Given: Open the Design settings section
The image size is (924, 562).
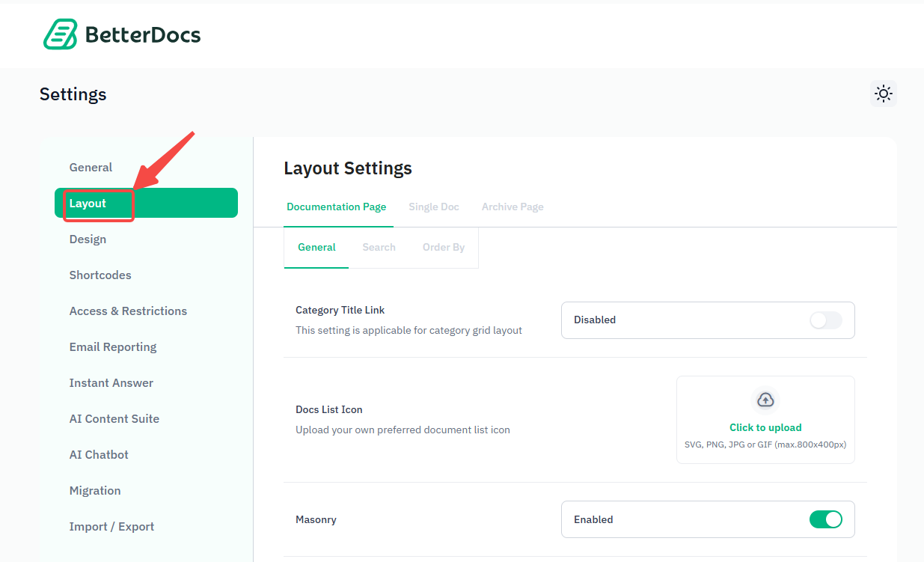Looking at the screenshot, I should click(88, 239).
